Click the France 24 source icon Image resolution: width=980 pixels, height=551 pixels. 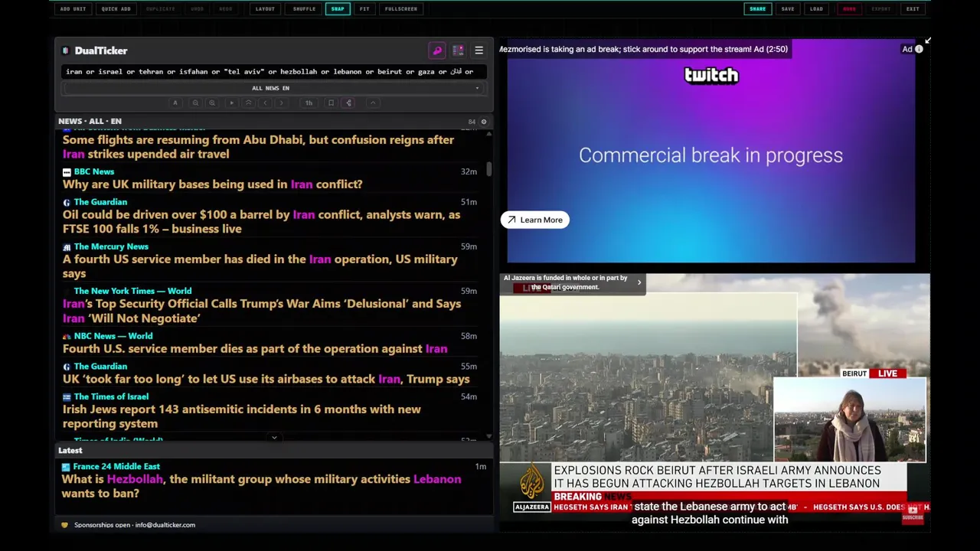[66, 467]
